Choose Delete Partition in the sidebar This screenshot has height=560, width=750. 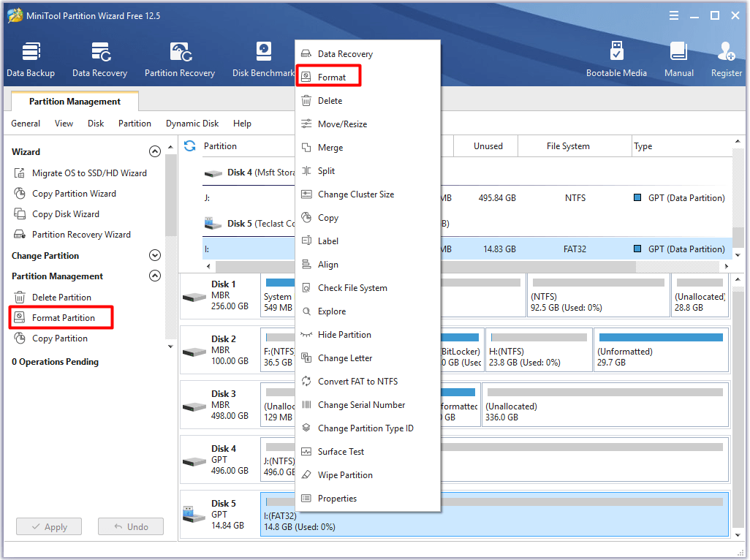click(x=53, y=298)
